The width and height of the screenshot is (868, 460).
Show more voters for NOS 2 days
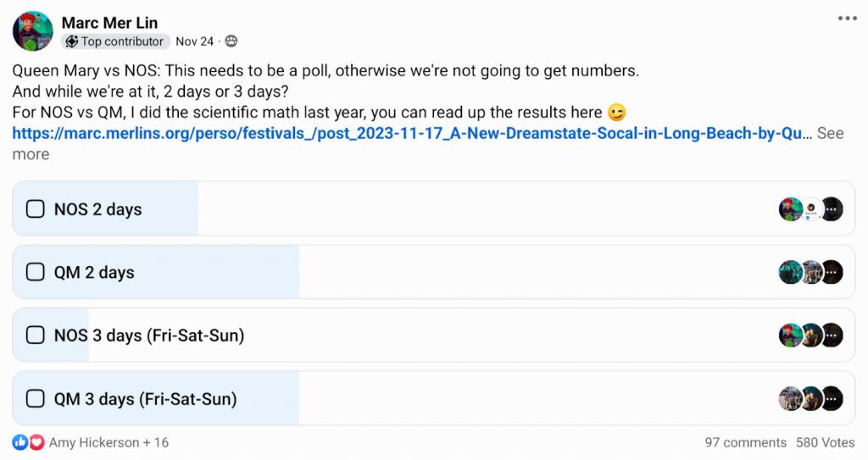pyautogui.click(x=832, y=209)
